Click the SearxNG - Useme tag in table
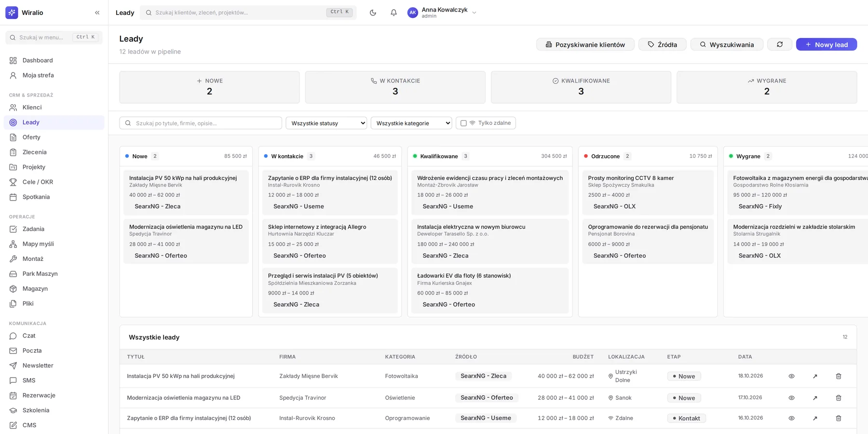 pos(486,418)
